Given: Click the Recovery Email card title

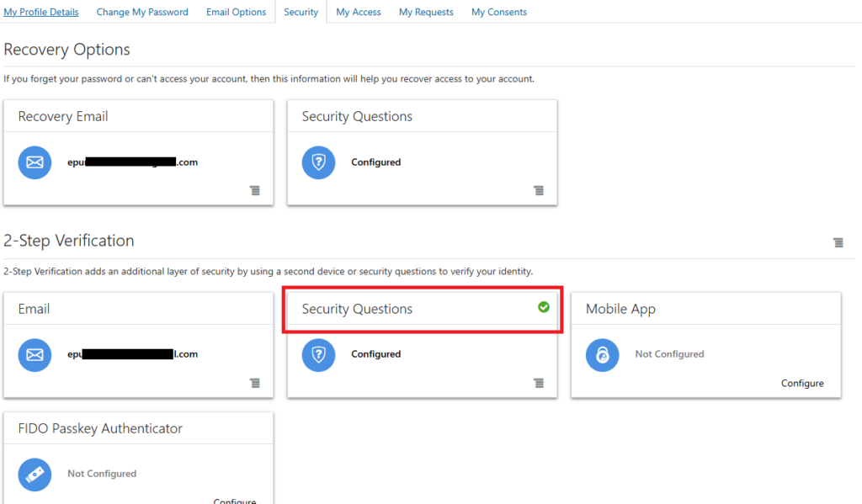Looking at the screenshot, I should [63, 116].
